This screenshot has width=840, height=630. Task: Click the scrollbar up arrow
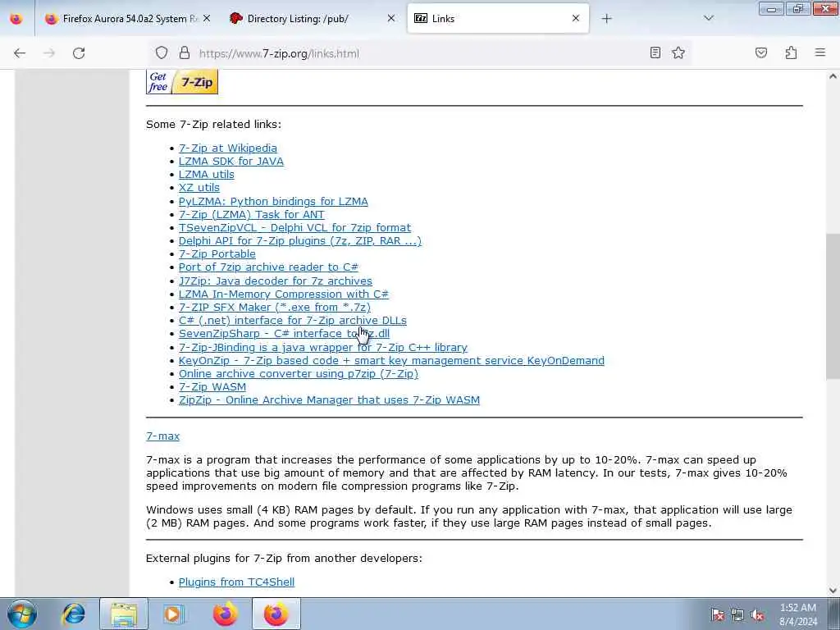833,76
